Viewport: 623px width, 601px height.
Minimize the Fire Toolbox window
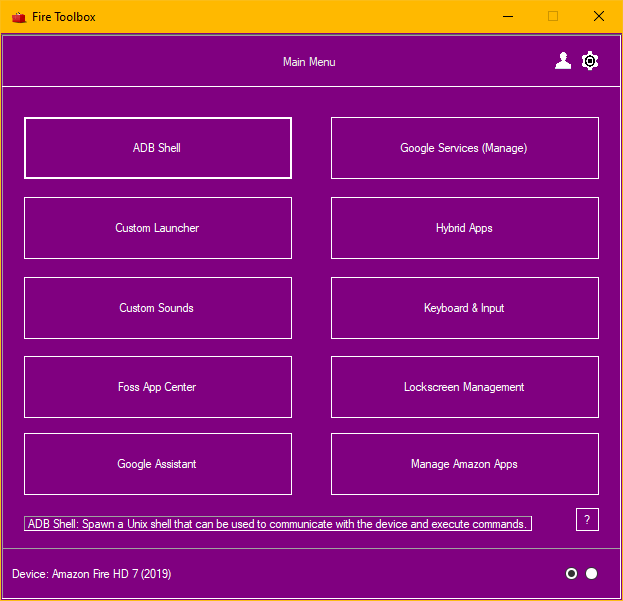(x=507, y=17)
